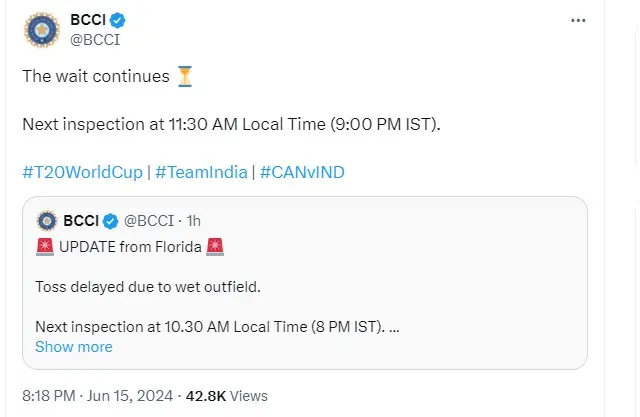Open the quoted post's 1h timestamp
Viewport: 640px width, 417px height.
pyautogui.click(x=193, y=220)
